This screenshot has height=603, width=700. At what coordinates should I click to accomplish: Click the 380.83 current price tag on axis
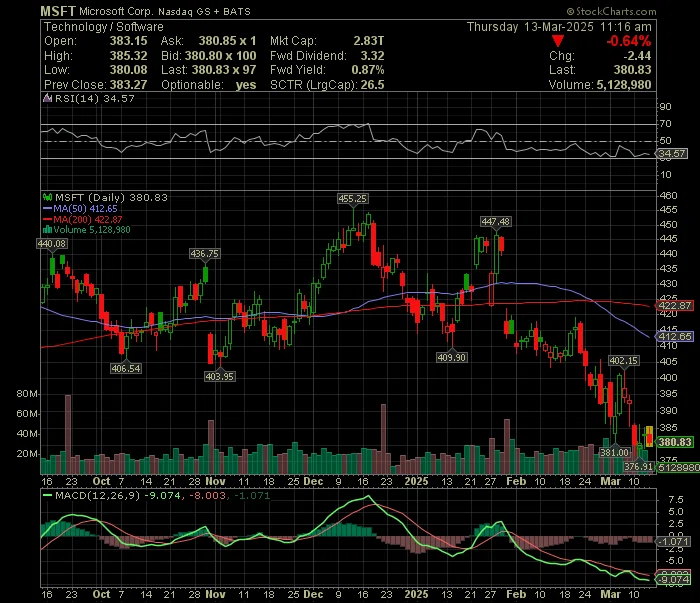coord(675,442)
